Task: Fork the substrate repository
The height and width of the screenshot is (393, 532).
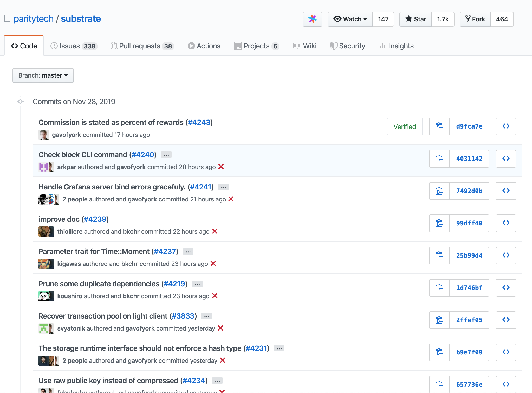Action: tap(475, 19)
